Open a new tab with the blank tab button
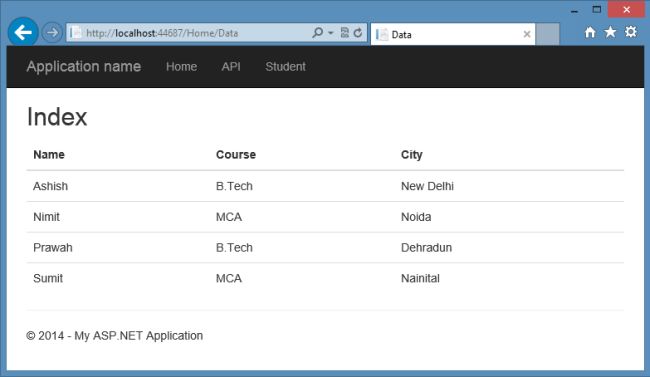The height and width of the screenshot is (377, 650). [547, 34]
